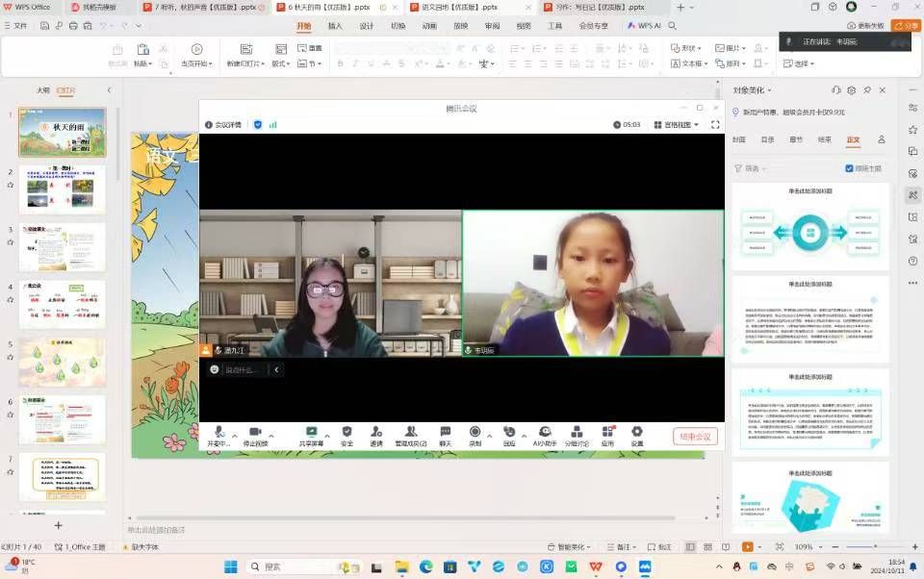Toggle the 跟随主题 checkbox
This screenshot has width=924, height=579.
pyautogui.click(x=849, y=168)
